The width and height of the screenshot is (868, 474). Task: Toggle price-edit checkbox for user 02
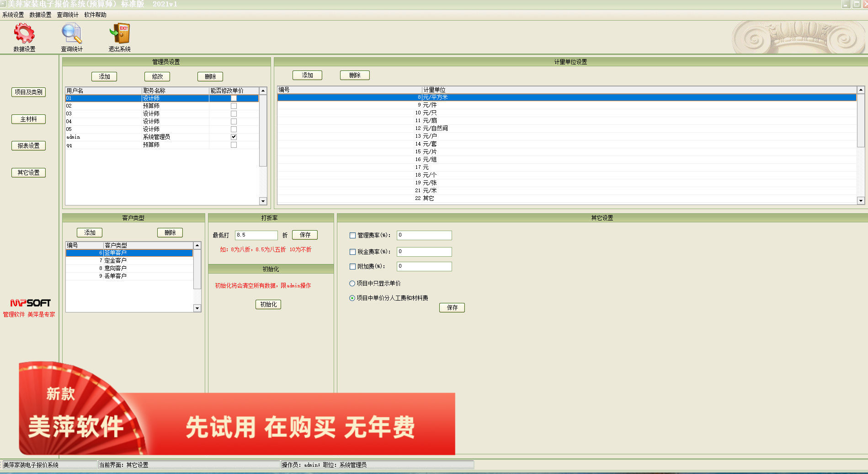[x=234, y=106]
